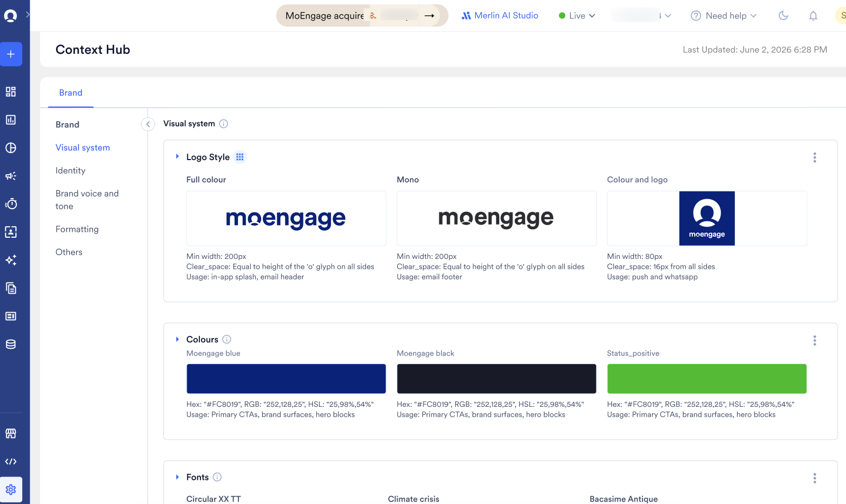Screen dimensions: 846x504
Task: Open the code brackets developer icon
Action: (x=11, y=462)
